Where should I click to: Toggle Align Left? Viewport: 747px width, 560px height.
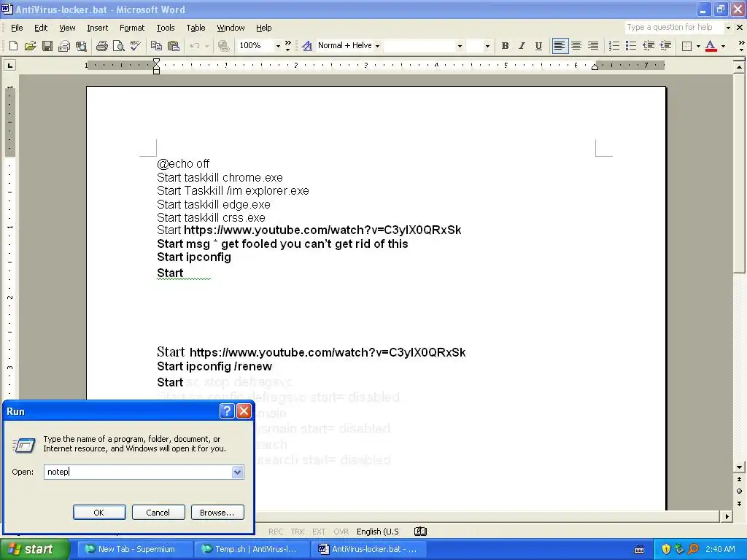click(560, 46)
